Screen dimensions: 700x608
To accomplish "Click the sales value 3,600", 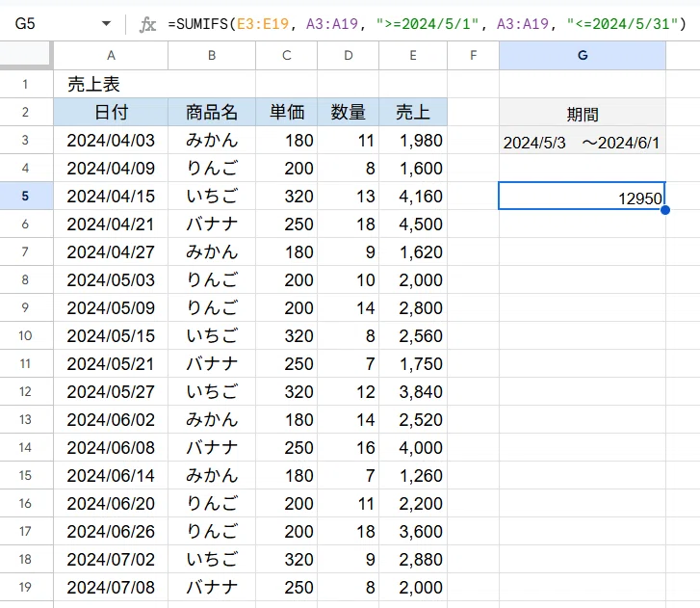I will point(413,531).
